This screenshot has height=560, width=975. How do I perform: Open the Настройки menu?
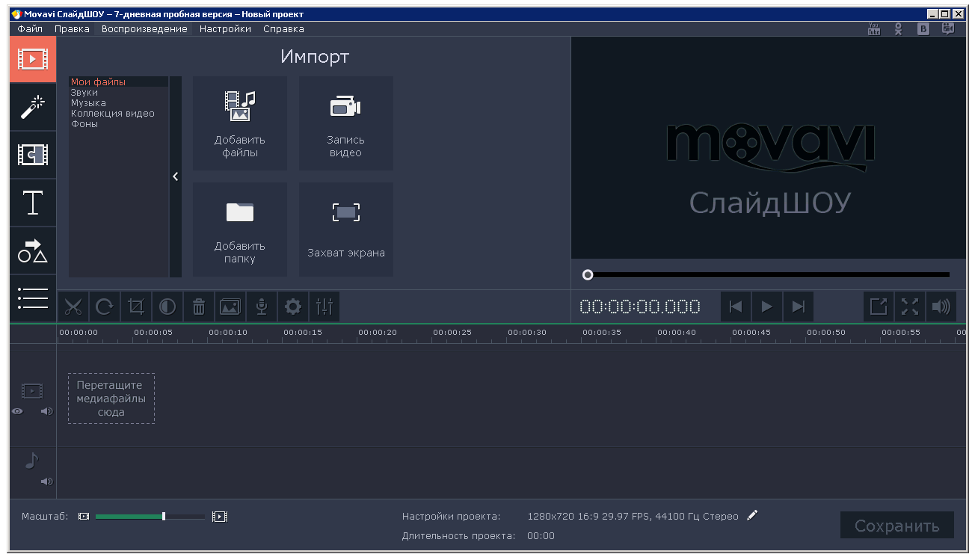(225, 29)
